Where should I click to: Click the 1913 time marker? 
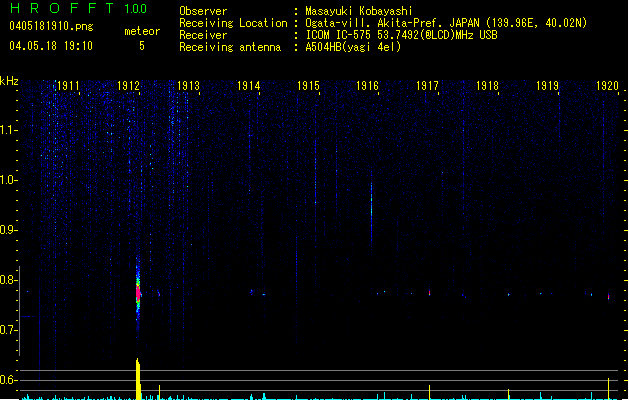[189, 86]
